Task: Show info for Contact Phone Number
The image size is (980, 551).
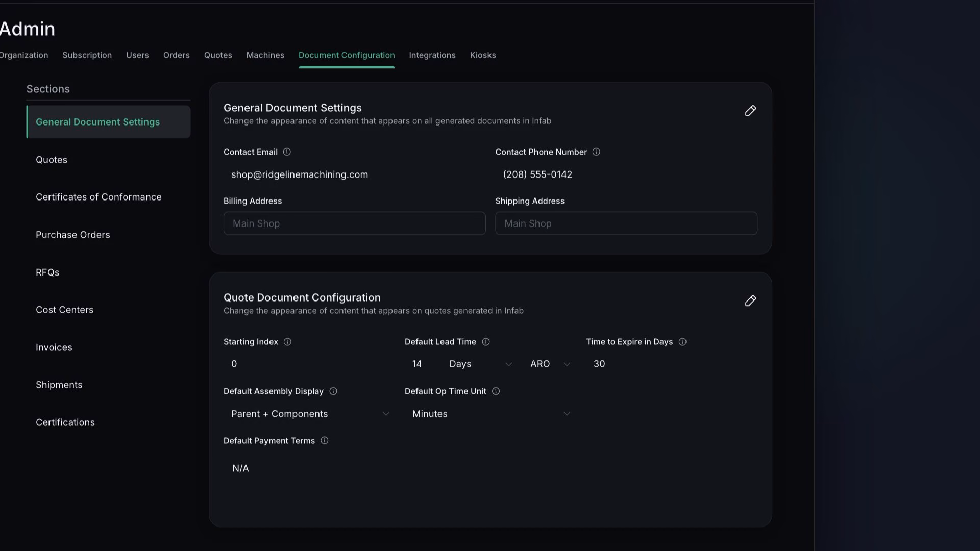Action: pos(596,152)
